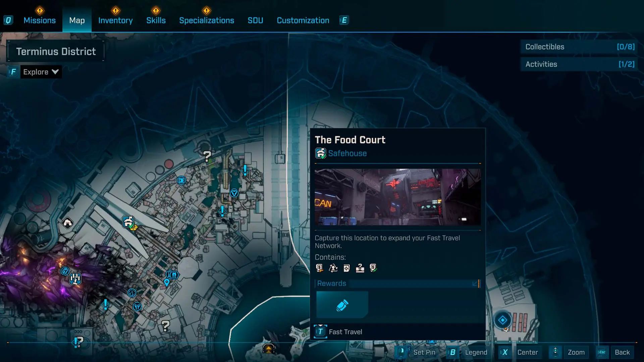Select the vending machine marker on the map
This screenshot has width=644, height=362.
174,275
